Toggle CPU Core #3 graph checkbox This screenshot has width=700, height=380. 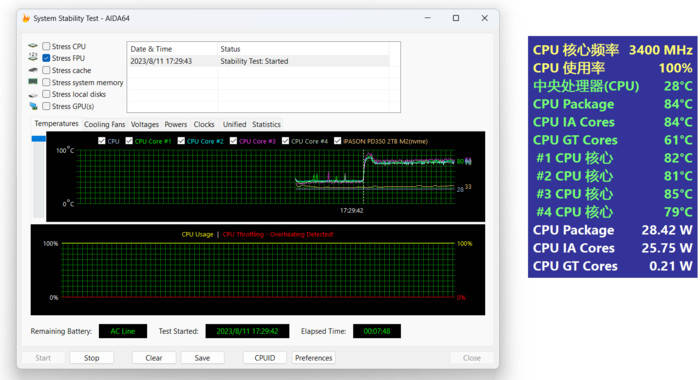tap(233, 141)
